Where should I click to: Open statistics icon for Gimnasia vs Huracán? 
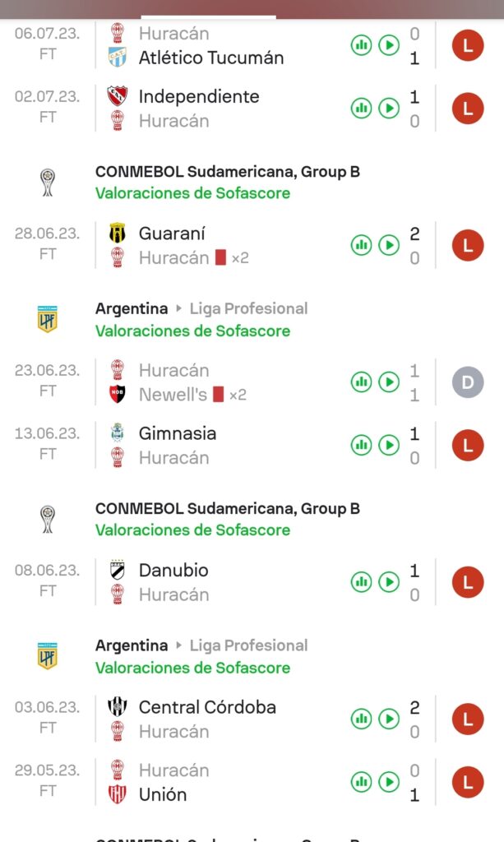click(x=361, y=445)
